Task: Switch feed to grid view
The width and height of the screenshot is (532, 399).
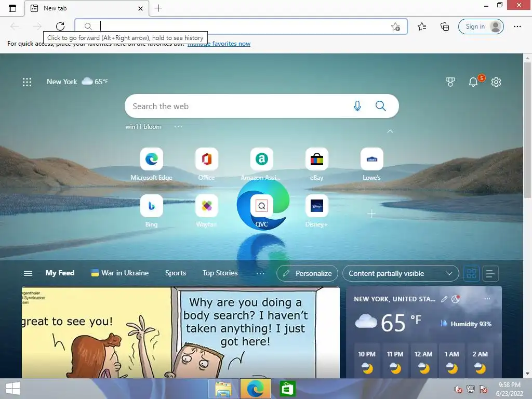Action: [471, 273]
